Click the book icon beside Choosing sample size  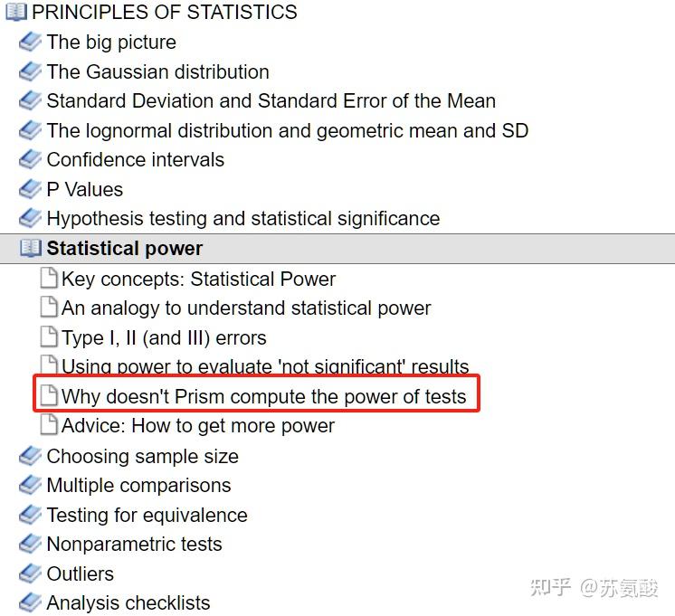point(31,456)
